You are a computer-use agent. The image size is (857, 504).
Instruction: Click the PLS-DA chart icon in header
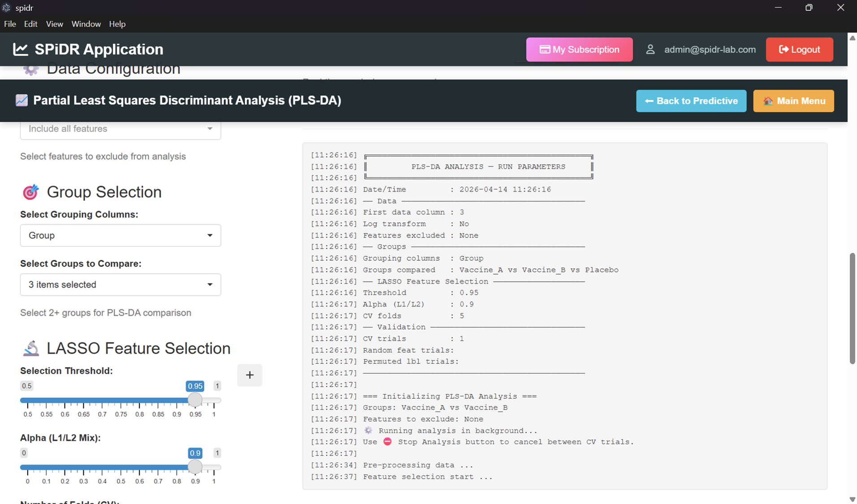[22, 100]
